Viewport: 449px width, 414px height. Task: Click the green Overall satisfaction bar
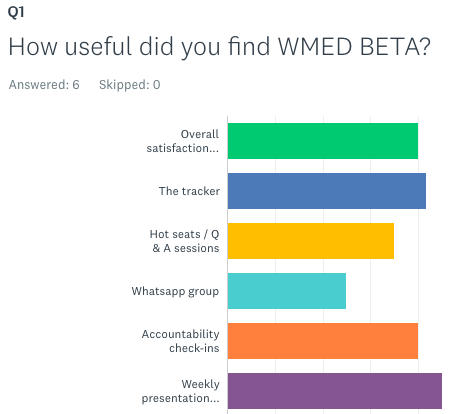pyautogui.click(x=323, y=141)
